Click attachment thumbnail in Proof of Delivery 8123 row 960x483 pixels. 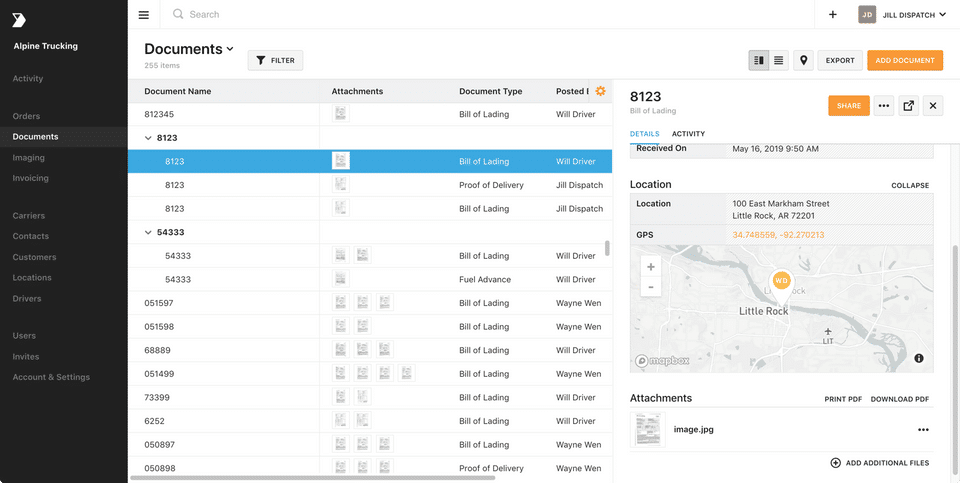click(341, 185)
